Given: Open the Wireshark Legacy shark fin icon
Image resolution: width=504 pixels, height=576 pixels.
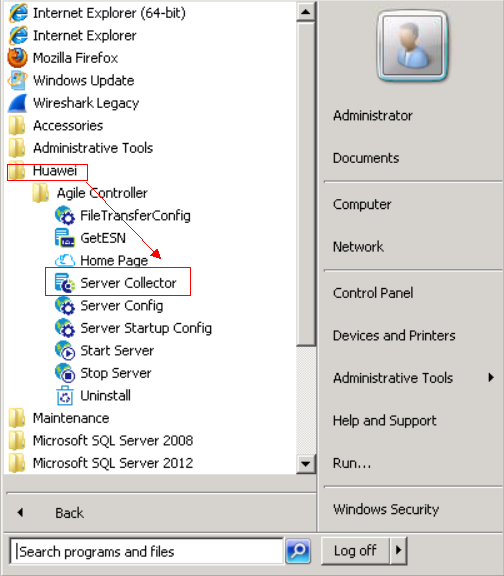Looking at the screenshot, I should [18, 103].
